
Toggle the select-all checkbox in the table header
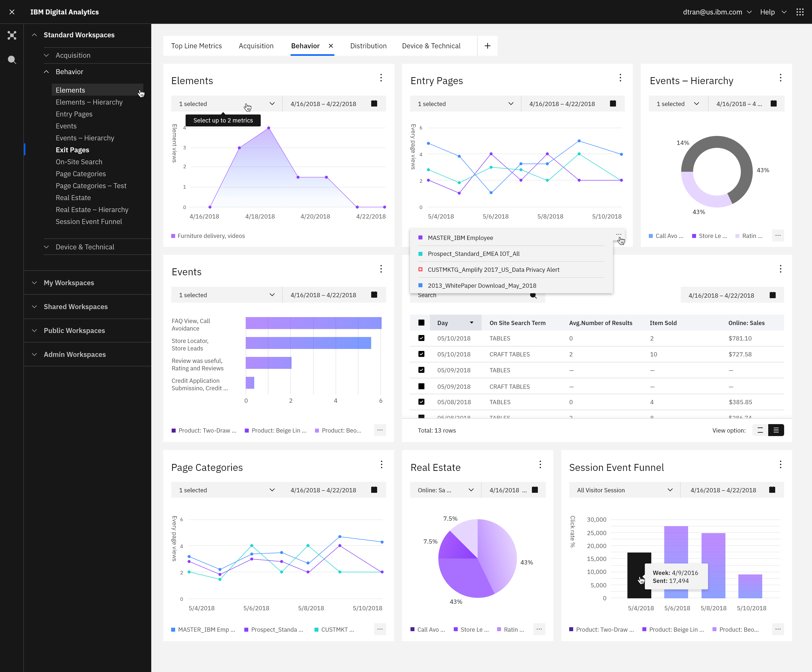click(x=421, y=323)
